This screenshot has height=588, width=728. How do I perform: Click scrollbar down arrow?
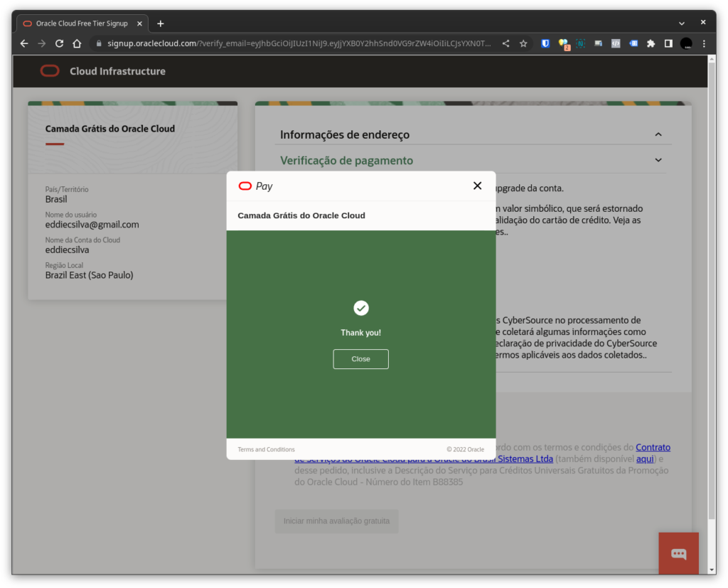click(712, 570)
